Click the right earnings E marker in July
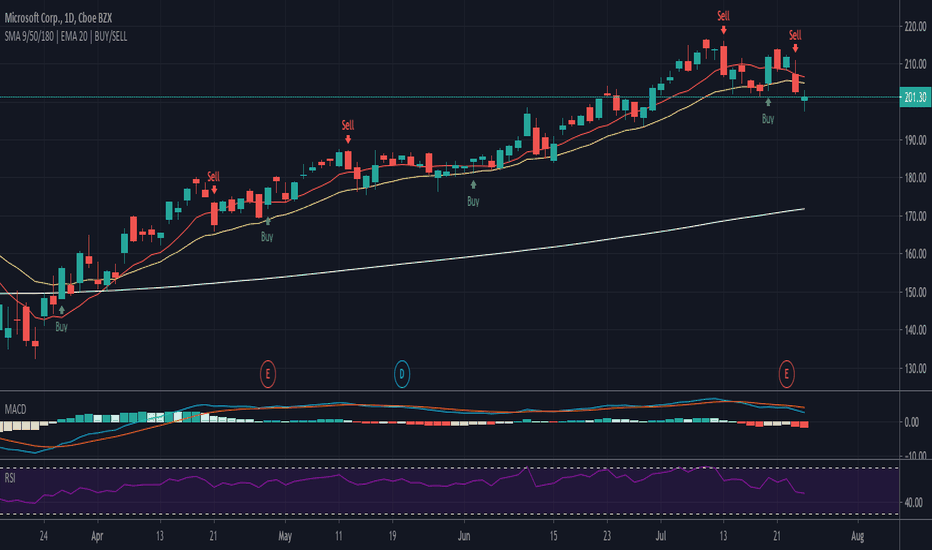932x550 pixels. (786, 374)
